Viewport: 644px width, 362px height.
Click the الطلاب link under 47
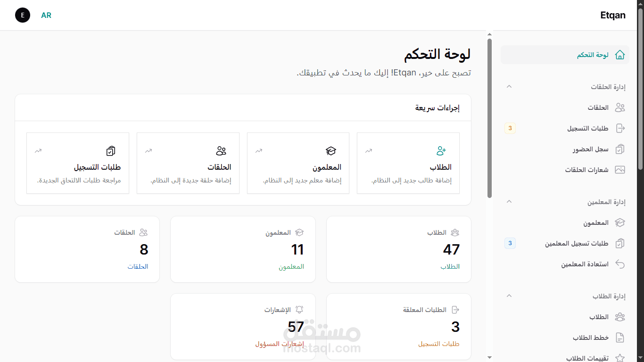click(x=450, y=267)
